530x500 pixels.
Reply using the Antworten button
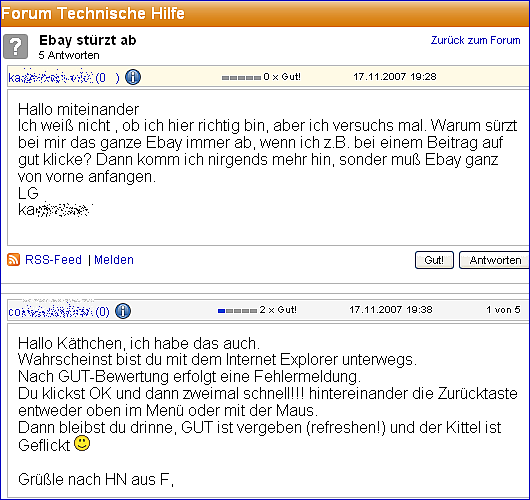495,260
